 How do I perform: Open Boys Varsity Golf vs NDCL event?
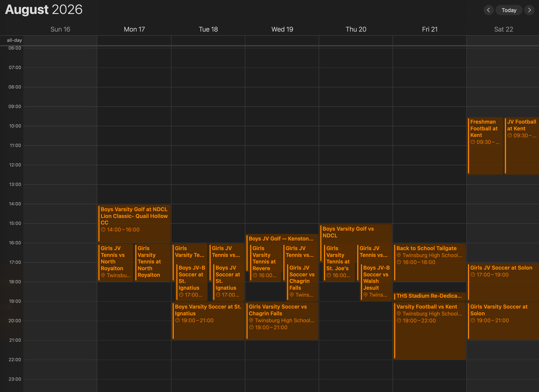pos(356,234)
